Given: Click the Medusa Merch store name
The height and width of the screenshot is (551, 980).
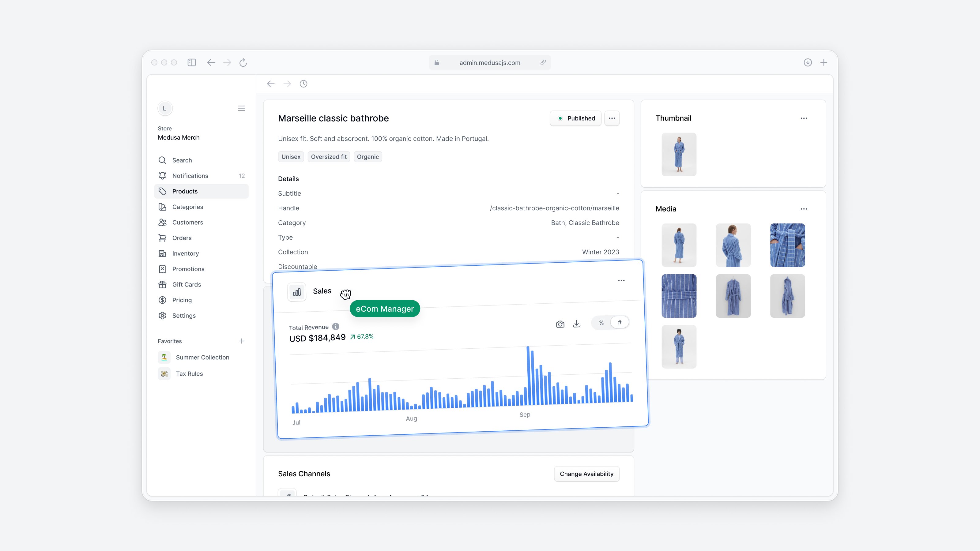Looking at the screenshot, I should click(179, 138).
